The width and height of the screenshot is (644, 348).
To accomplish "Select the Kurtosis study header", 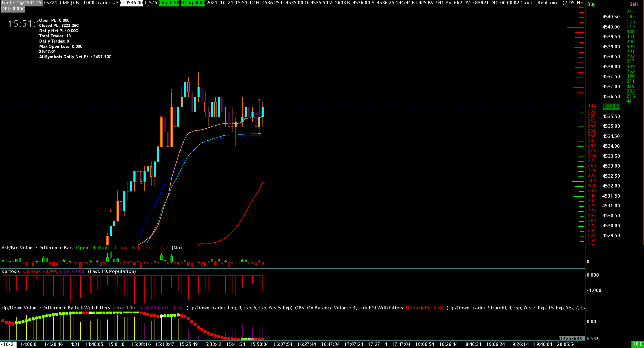I will click(10, 271).
